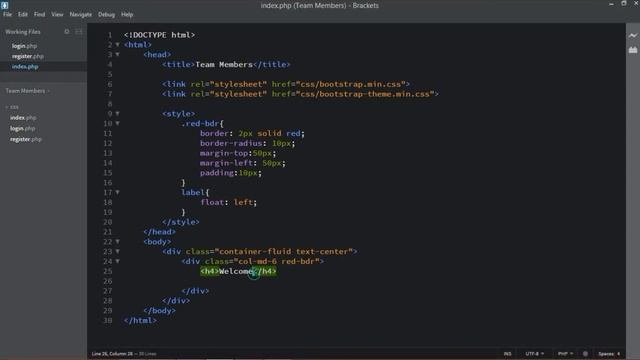Image resolution: width=640 pixels, height=360 pixels.
Task: Open the Find menu
Action: tap(40, 14)
